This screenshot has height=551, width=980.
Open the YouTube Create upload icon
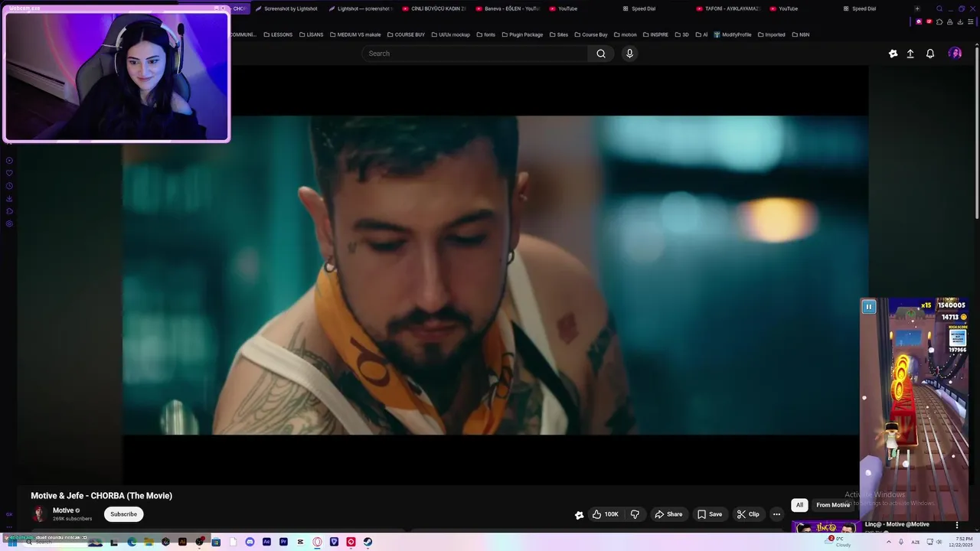[910, 54]
